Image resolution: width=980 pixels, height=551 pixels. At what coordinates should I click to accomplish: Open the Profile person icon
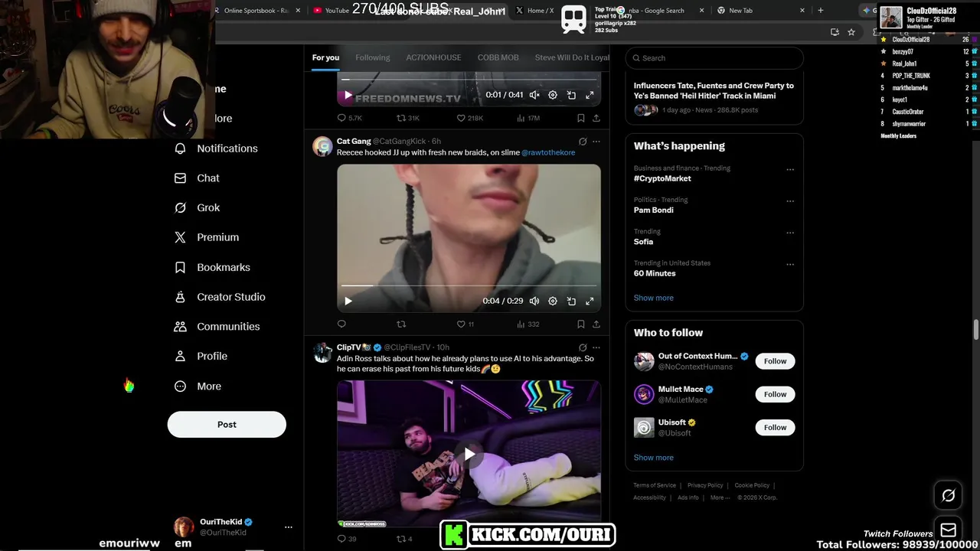click(180, 356)
